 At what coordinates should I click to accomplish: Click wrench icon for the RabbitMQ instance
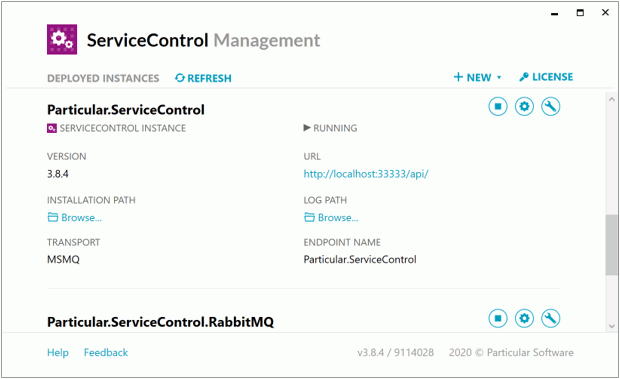click(550, 318)
